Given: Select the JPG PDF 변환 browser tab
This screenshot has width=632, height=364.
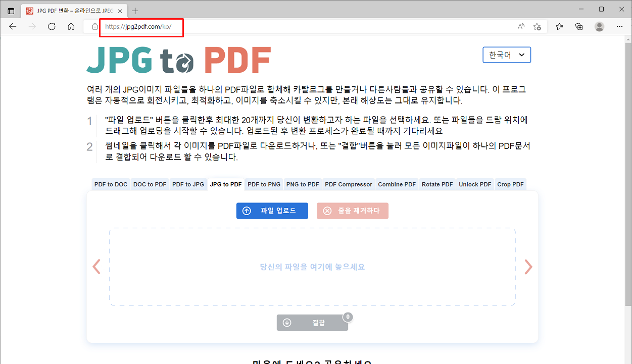Looking at the screenshot, I should 75,11.
